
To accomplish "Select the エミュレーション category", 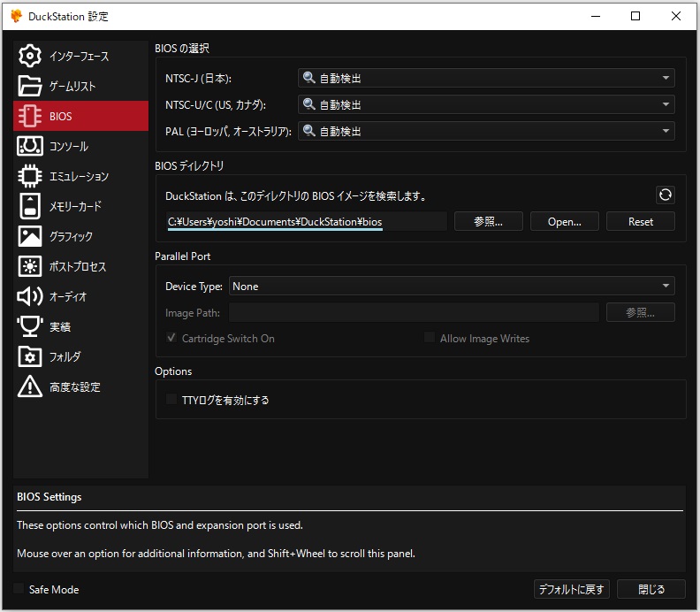I will click(80, 176).
